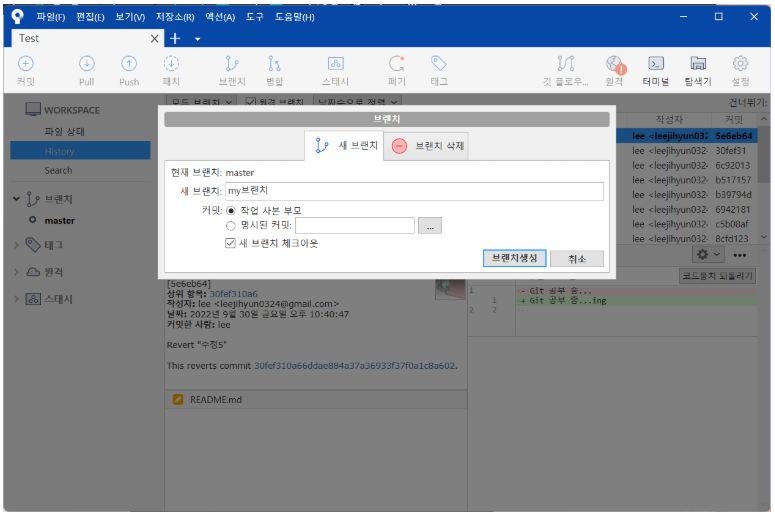Screen dimensions: 775x514
Task: Toggle checkout new branch (새 브랜치 체크아웃) checkbox
Action: (x=230, y=243)
